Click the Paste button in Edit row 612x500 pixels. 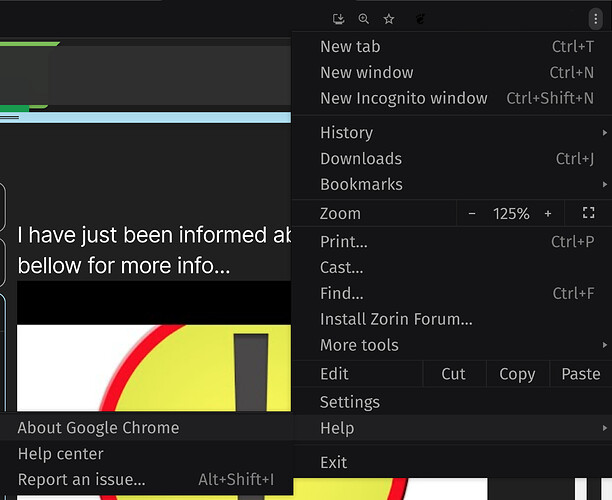tap(581, 374)
